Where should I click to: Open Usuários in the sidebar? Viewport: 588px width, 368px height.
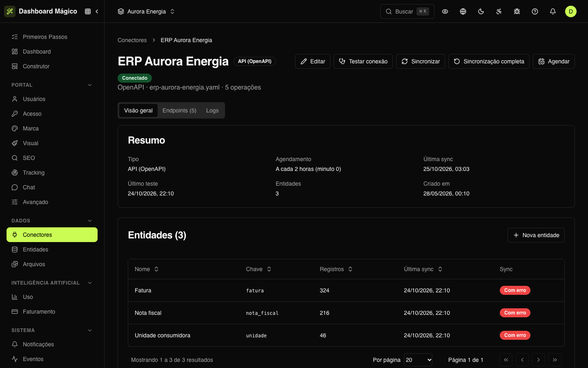pos(52,99)
